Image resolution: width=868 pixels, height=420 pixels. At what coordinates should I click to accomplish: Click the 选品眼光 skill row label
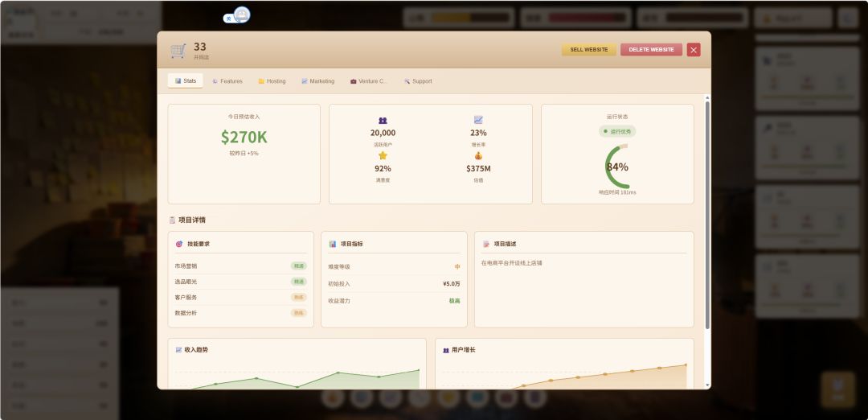click(186, 282)
